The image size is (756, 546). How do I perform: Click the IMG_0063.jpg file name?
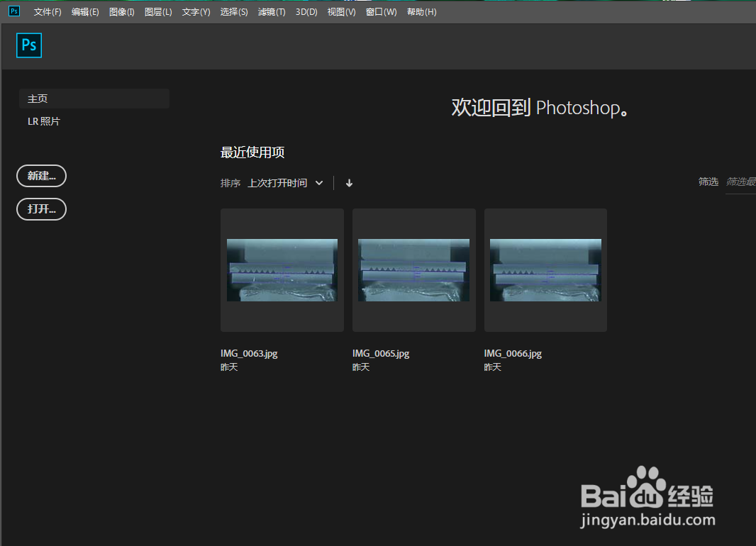(x=249, y=354)
